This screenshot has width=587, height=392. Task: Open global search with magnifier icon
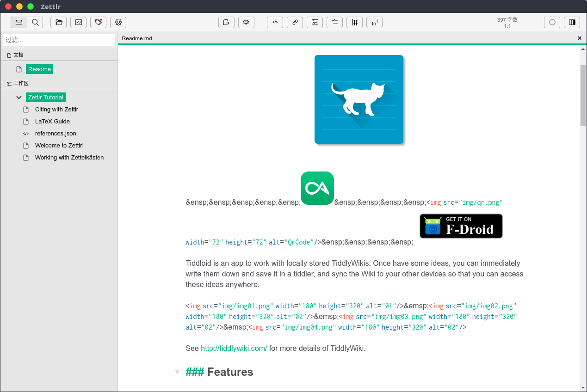35,22
